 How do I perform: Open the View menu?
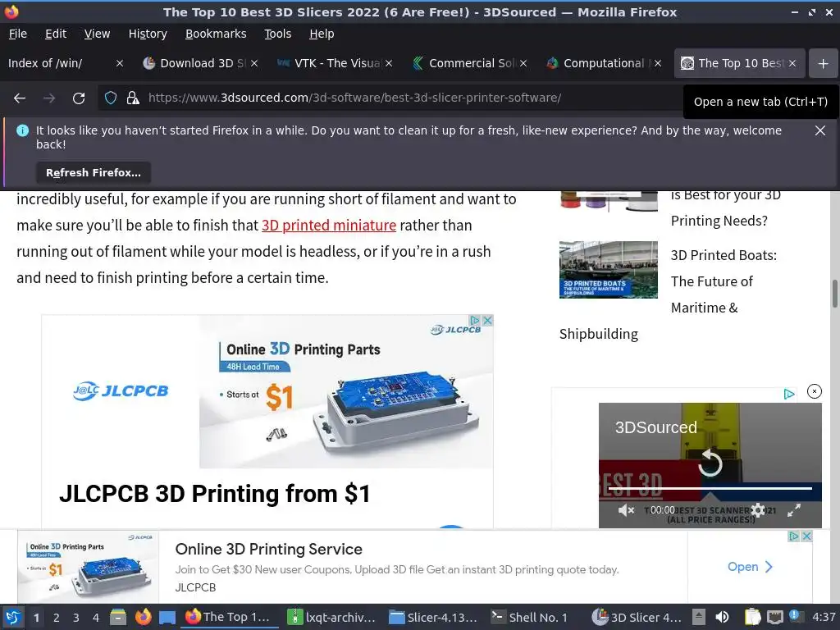tap(97, 34)
